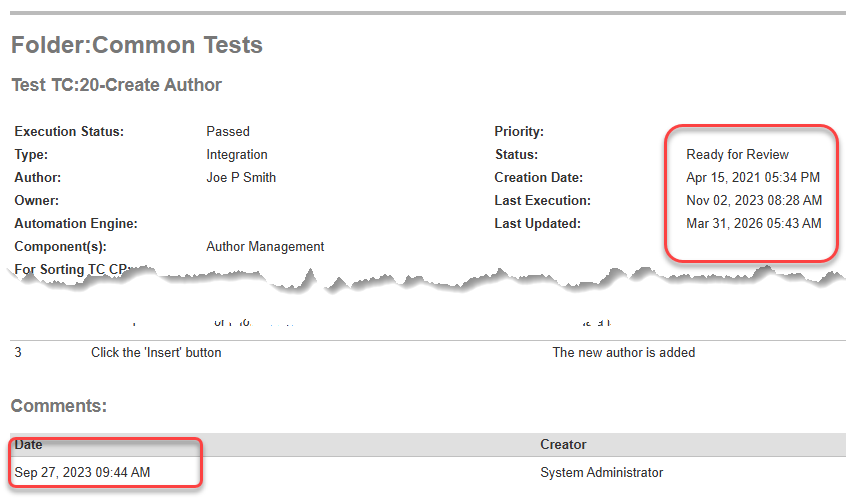The image size is (846, 502).
Task: Click the Date column header in comments
Action: coord(29,445)
